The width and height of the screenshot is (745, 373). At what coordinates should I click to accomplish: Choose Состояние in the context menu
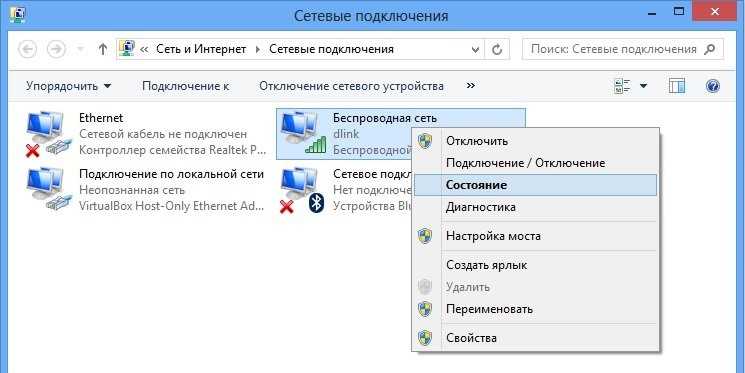pyautogui.click(x=536, y=185)
